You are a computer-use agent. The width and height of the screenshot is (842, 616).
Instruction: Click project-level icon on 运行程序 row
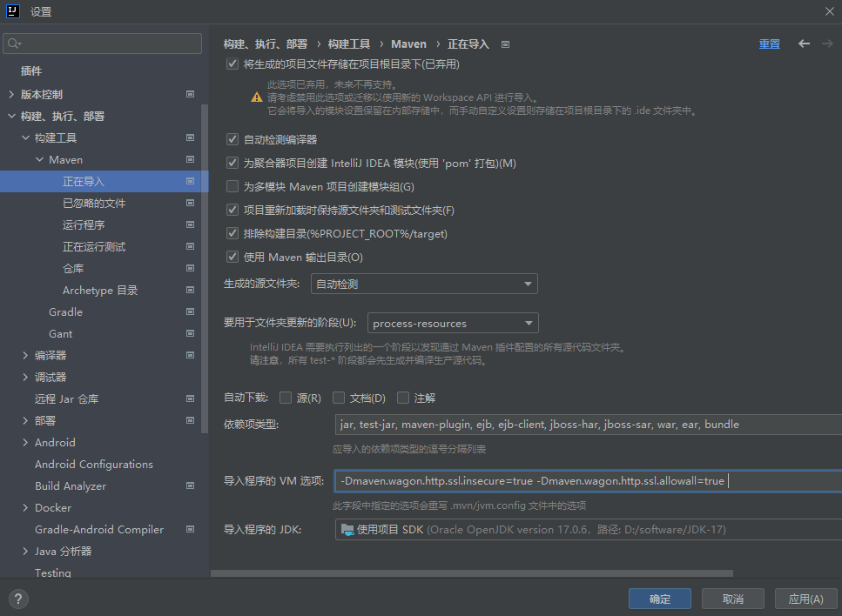click(190, 224)
